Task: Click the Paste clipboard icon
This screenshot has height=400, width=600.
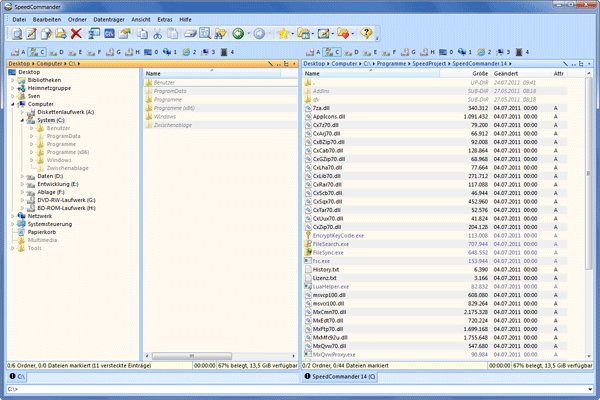Action: click(173, 34)
